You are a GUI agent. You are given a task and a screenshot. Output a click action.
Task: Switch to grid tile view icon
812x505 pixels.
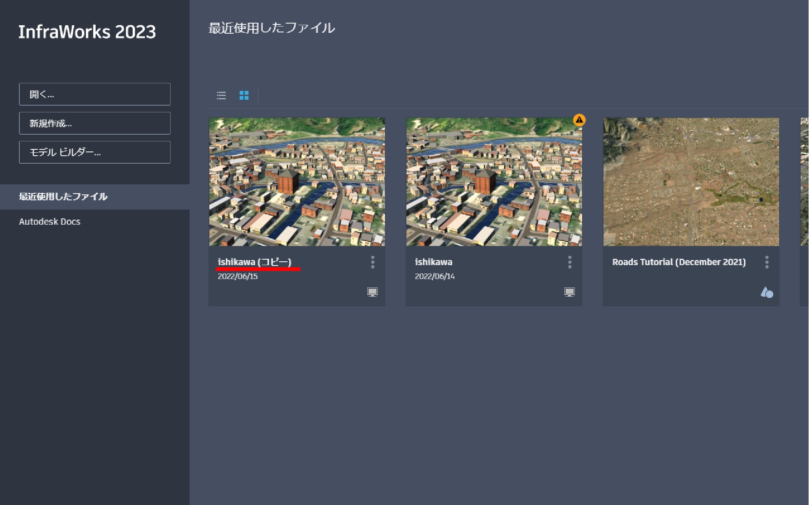[244, 96]
